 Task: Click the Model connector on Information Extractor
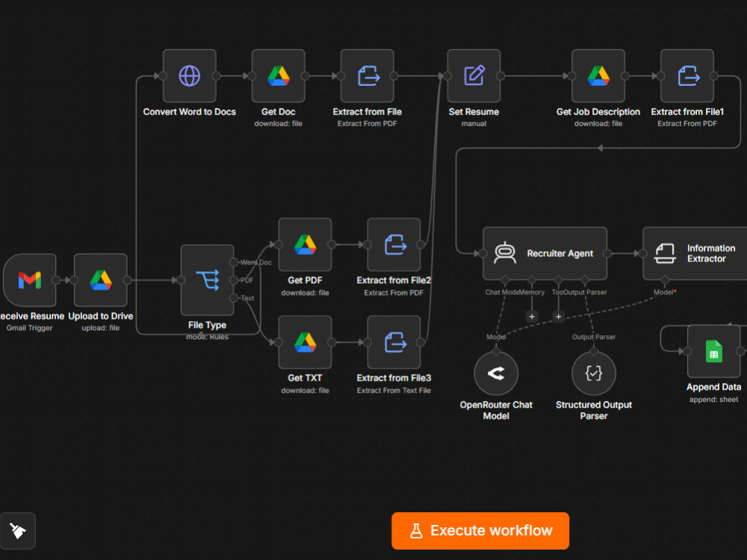(x=665, y=280)
